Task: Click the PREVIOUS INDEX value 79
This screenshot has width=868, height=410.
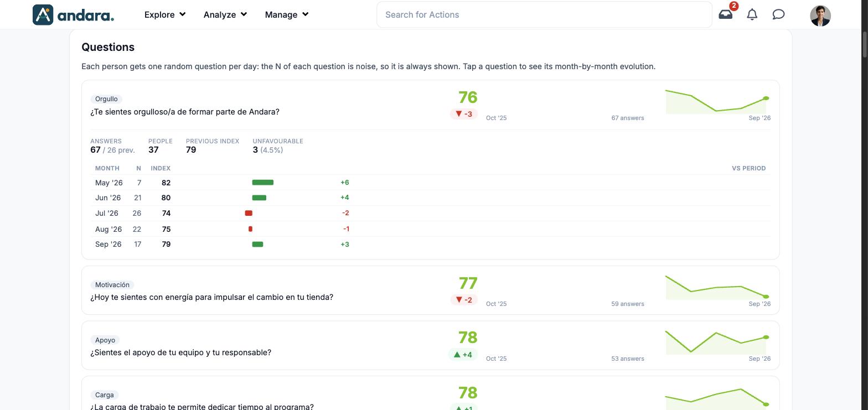Action: (191, 150)
